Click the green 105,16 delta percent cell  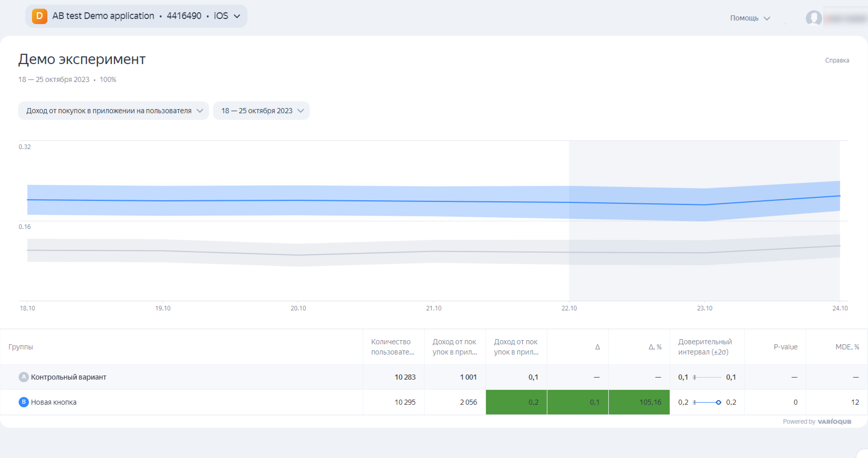click(x=639, y=402)
